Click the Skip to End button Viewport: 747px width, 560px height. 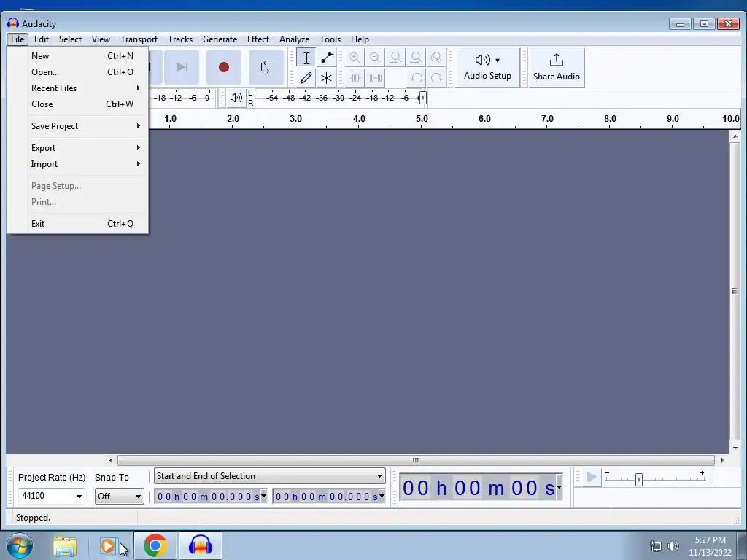[x=182, y=67]
